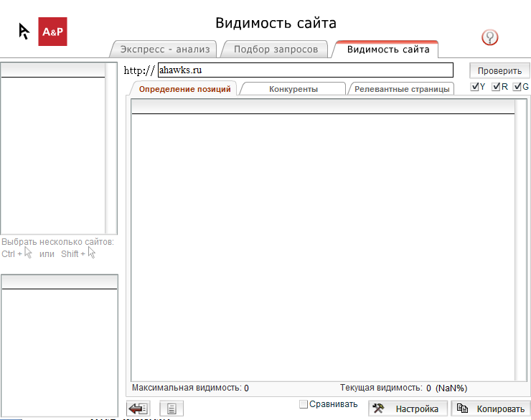Click the copy icon on Копировать
This screenshot has width=531, height=420.
(x=463, y=409)
